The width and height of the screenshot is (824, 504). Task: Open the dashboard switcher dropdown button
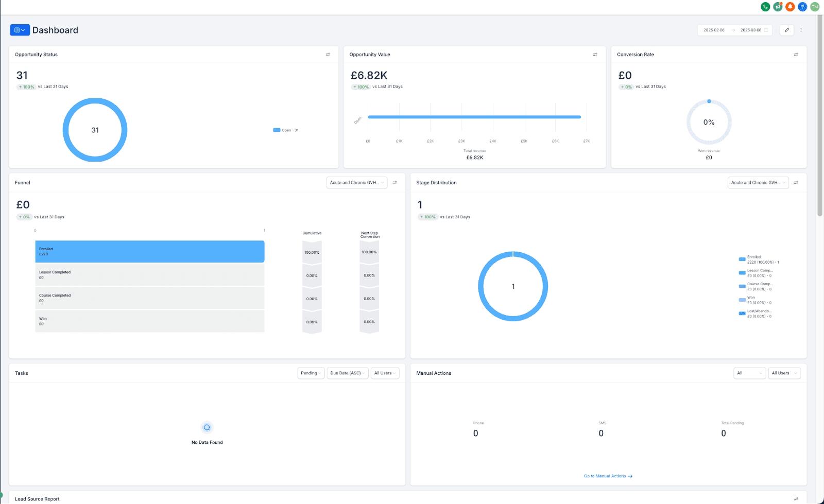pyautogui.click(x=20, y=30)
